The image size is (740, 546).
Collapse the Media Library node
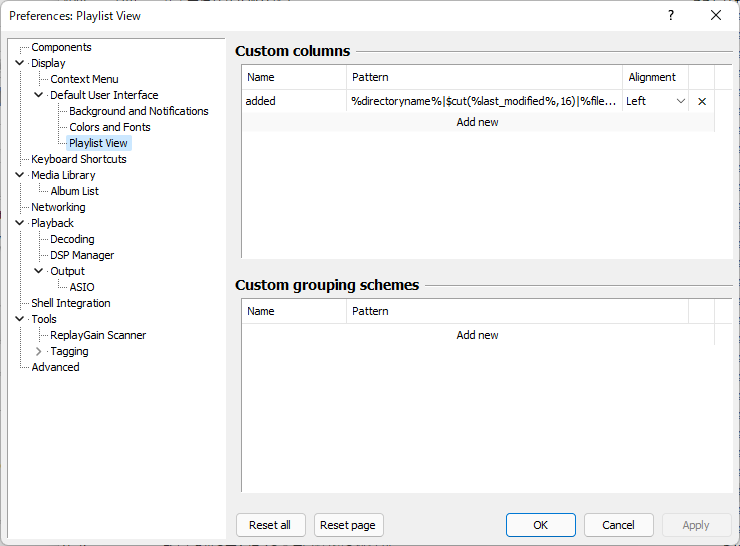pyautogui.click(x=20, y=175)
